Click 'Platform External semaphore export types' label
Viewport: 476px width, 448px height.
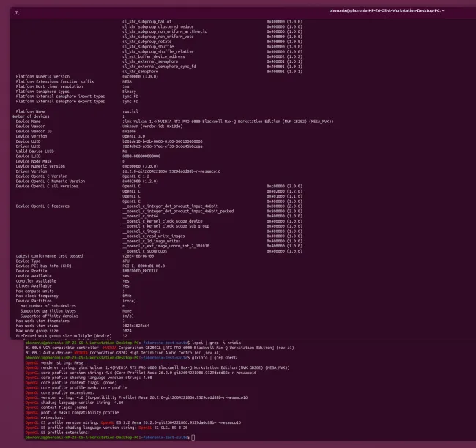pyautogui.click(x=60, y=101)
